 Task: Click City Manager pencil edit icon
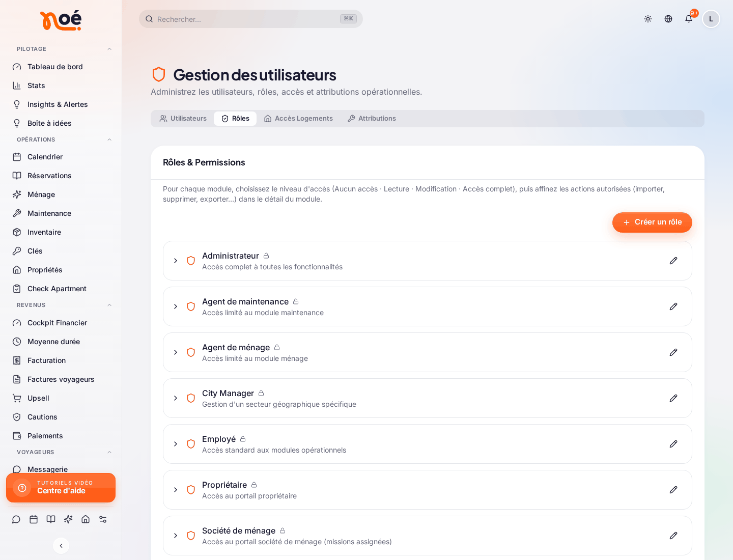tap(673, 398)
